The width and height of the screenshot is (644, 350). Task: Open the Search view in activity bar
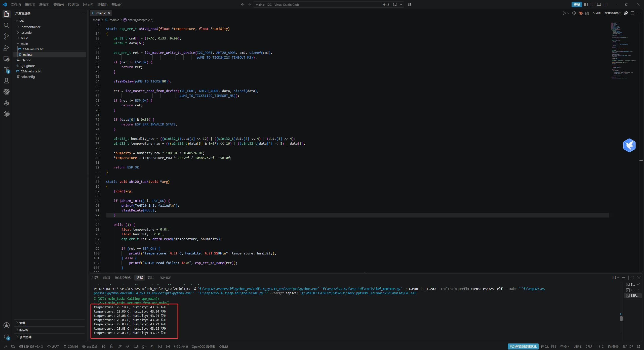[7, 25]
